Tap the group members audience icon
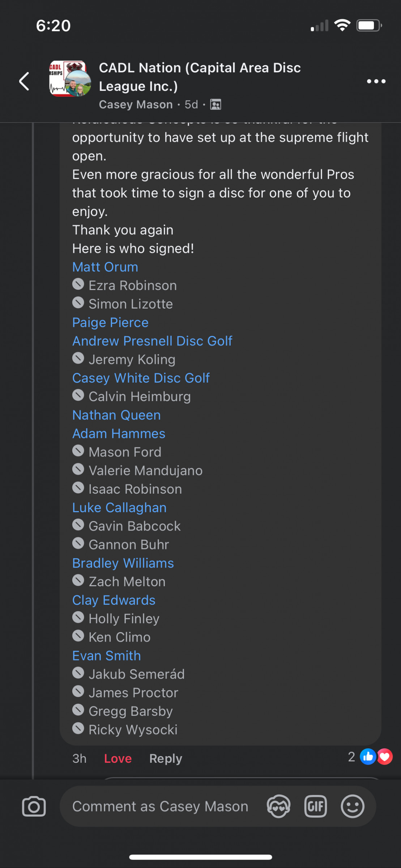401x868 pixels. point(216,105)
